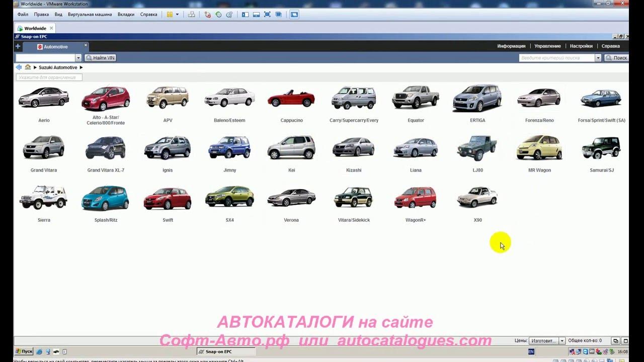The image size is (644, 362).
Task: Open the Информация menu
Action: pyautogui.click(x=511, y=46)
